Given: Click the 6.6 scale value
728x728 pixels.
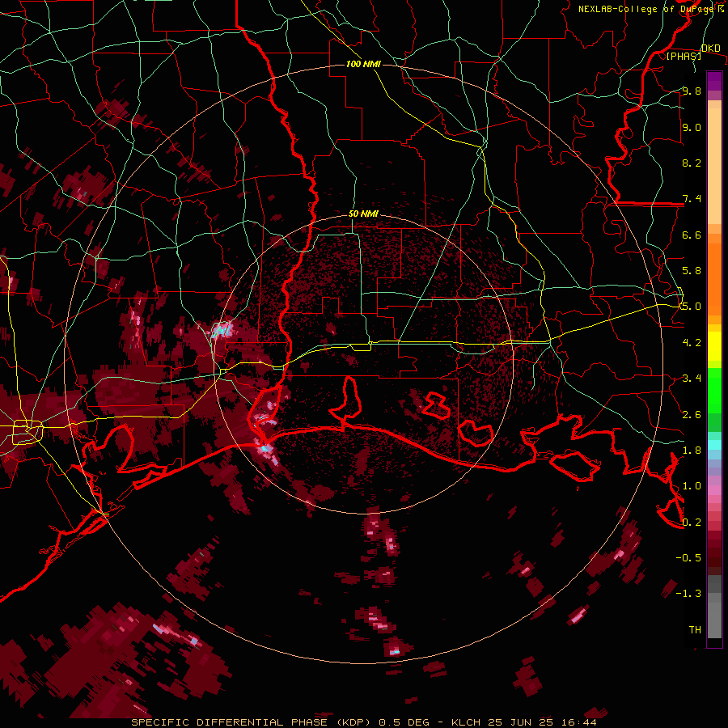Looking at the screenshot, I should [692, 235].
